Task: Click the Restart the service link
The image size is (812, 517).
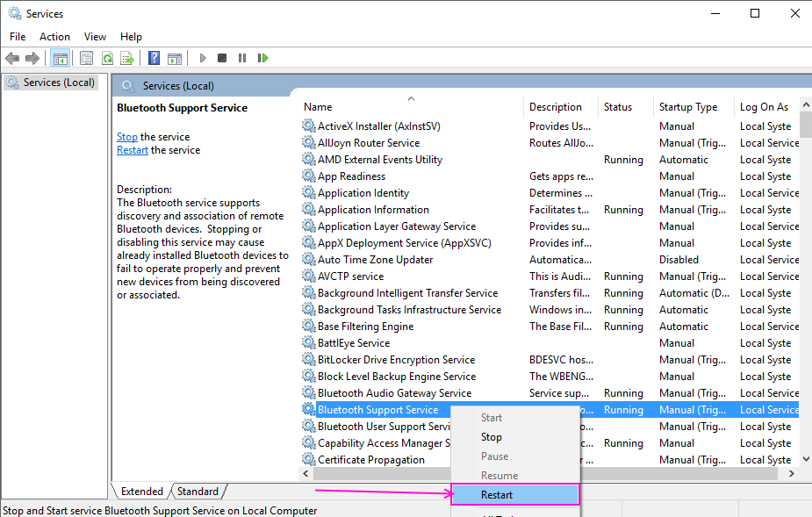Action: click(133, 150)
